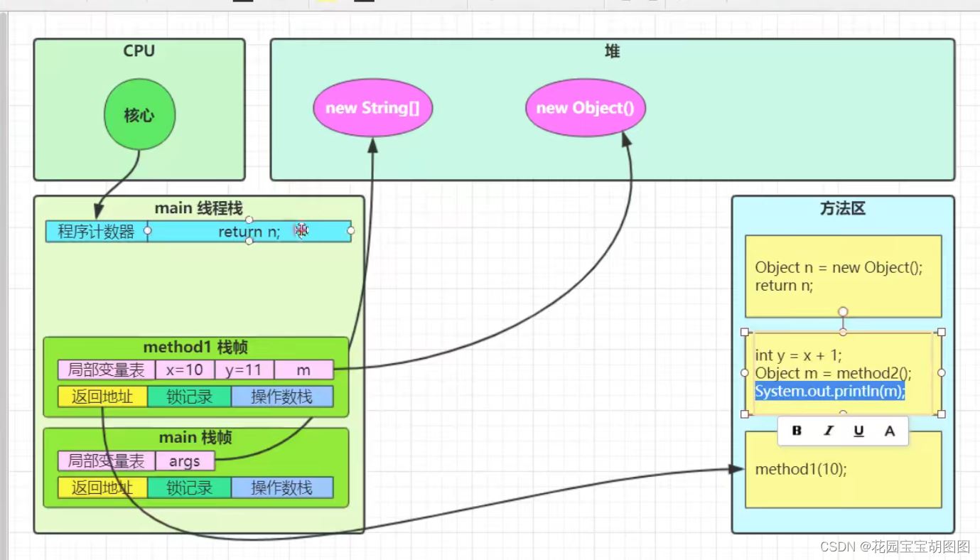Click right-end handle of the return n; cell
This screenshot has width=980, height=560.
point(351,231)
